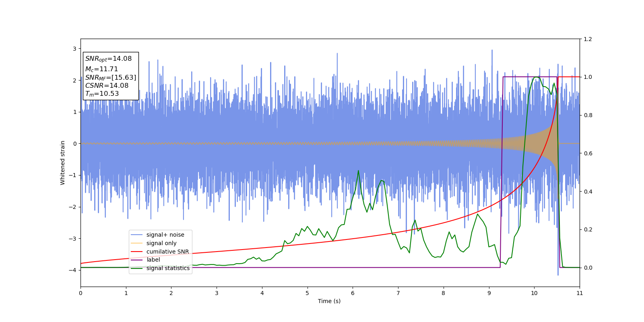Click the SNRMF=[15.63] annotation text
Screen dimensions: 644x322
pyautogui.click(x=111, y=77)
